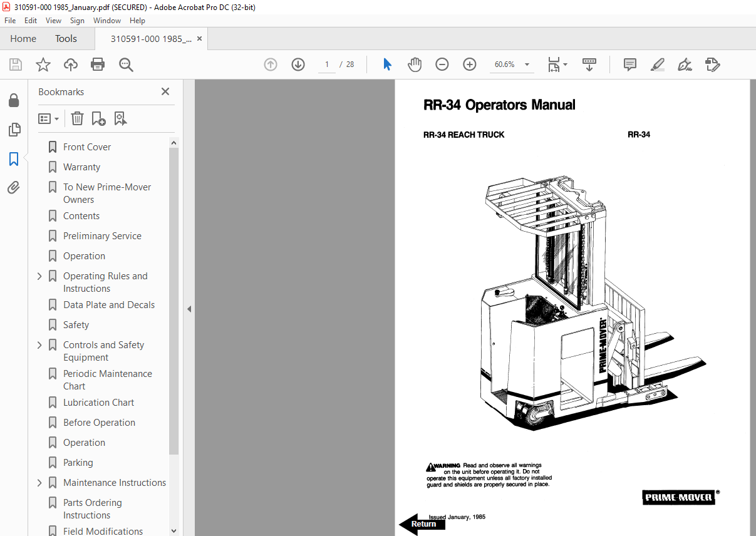The width and height of the screenshot is (756, 536).
Task: Bookmark this file with star icon
Action: (x=43, y=64)
